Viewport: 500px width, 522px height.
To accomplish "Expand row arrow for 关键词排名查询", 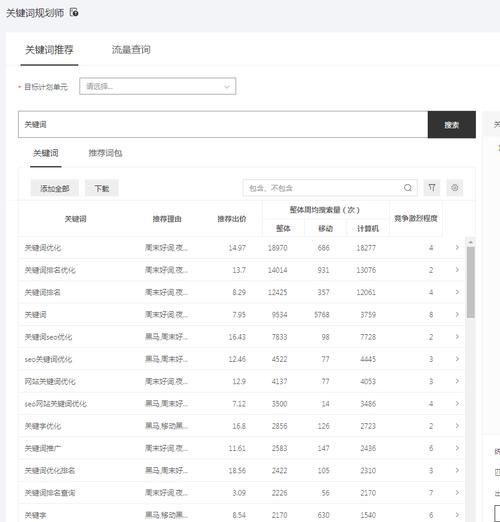I will [457, 493].
